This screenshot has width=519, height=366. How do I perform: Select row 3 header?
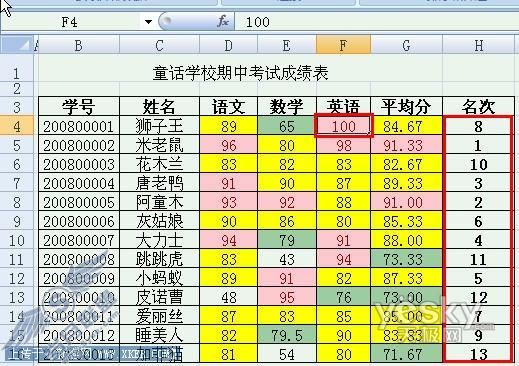(x=17, y=107)
